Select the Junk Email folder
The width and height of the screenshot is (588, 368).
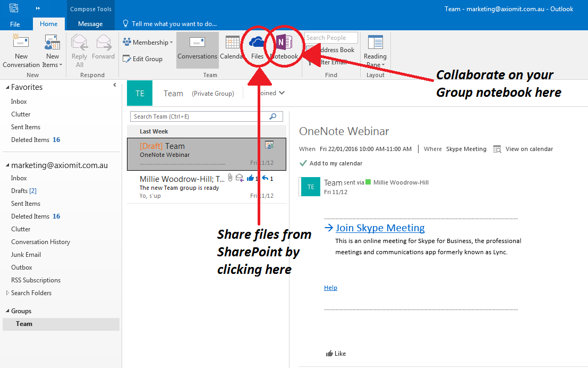click(26, 255)
